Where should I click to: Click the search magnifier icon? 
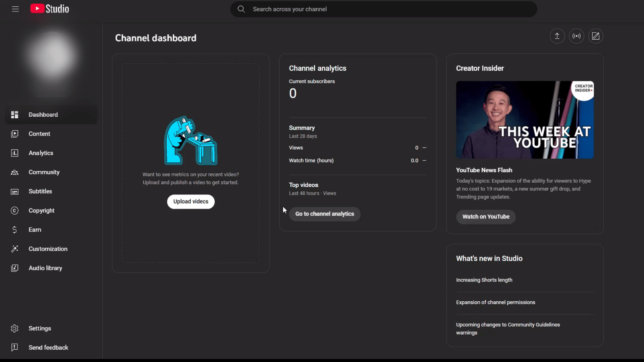(241, 9)
